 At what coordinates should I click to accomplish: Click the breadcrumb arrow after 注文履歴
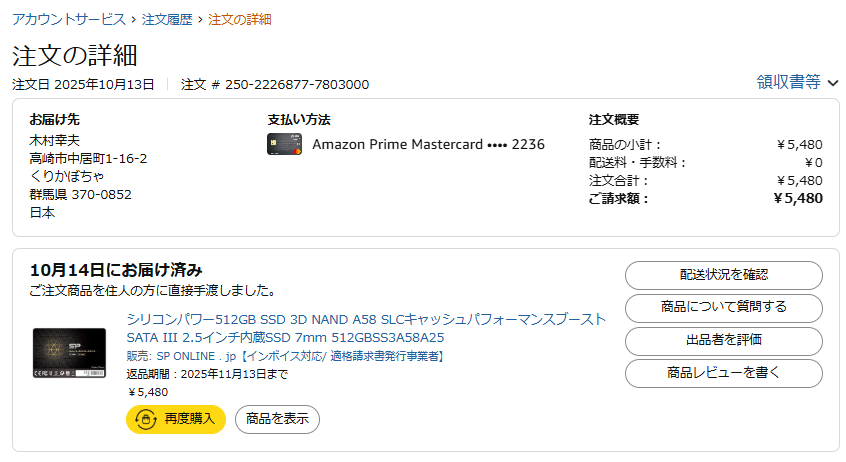point(200,20)
